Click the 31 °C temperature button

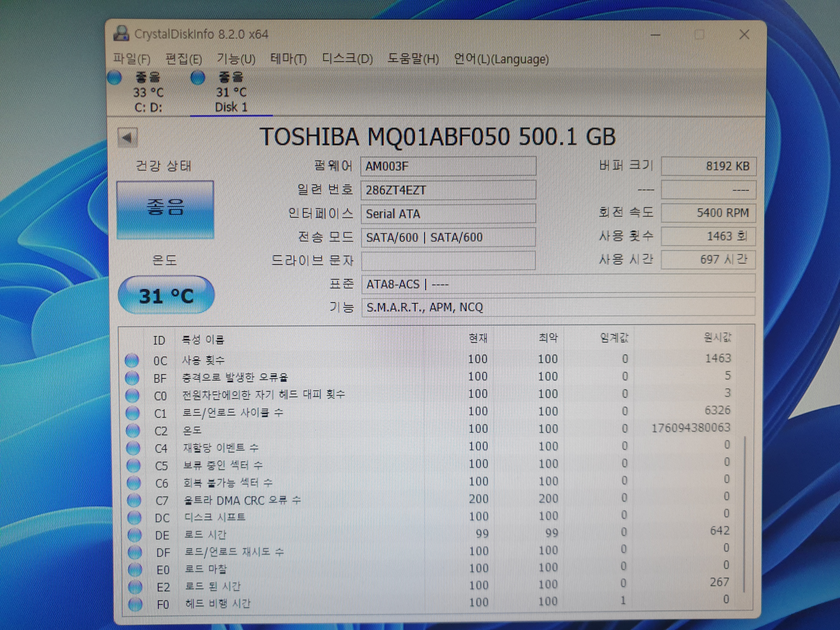[x=166, y=295]
